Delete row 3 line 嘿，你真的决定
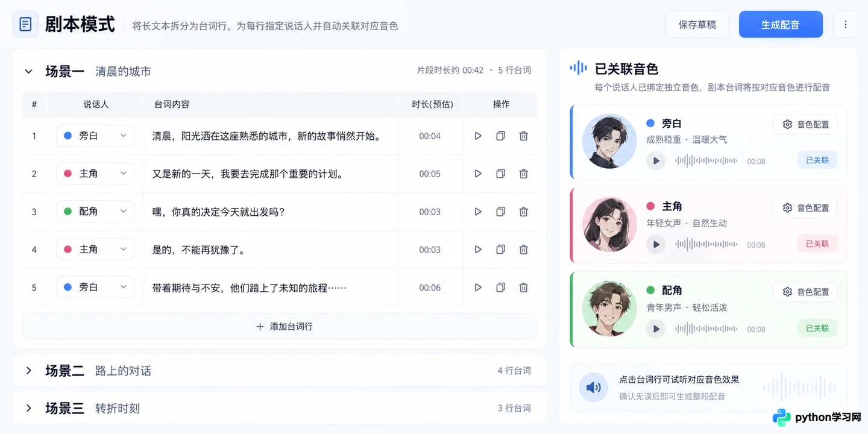The height and width of the screenshot is (434, 868). tap(523, 212)
